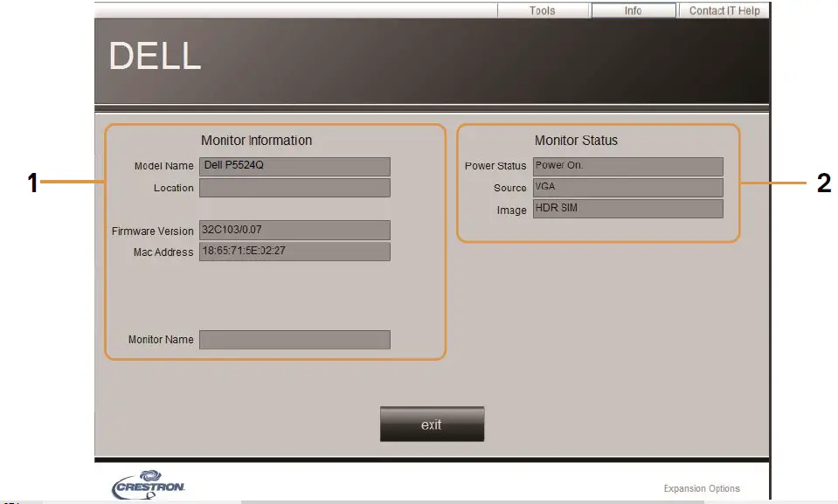Open the Tools tab
Viewport: 838px width, 504px height.
[x=542, y=10]
